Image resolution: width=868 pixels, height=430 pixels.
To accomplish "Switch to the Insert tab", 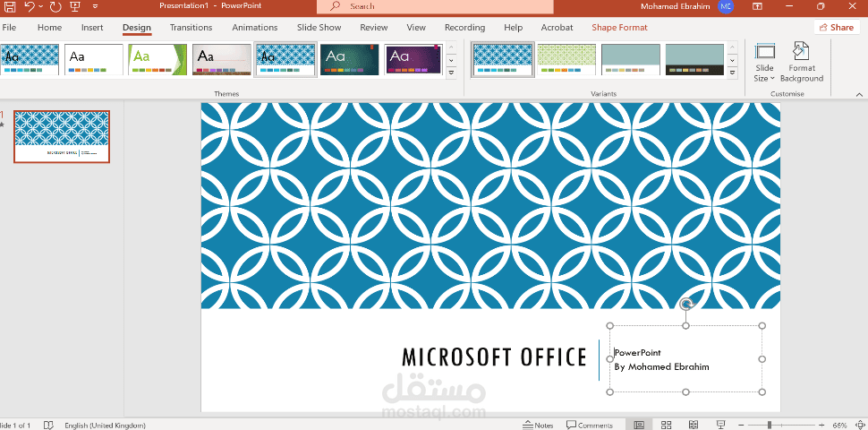I will [x=92, y=27].
